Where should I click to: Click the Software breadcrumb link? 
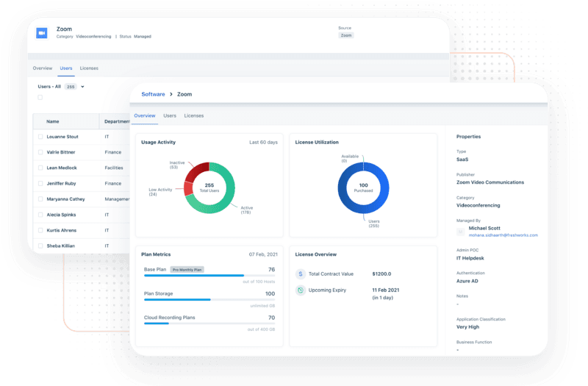tap(153, 94)
